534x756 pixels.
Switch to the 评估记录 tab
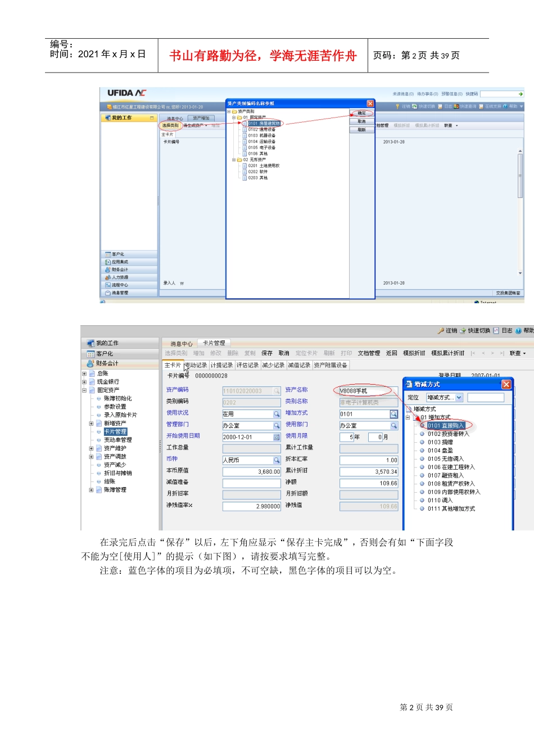tap(247, 365)
